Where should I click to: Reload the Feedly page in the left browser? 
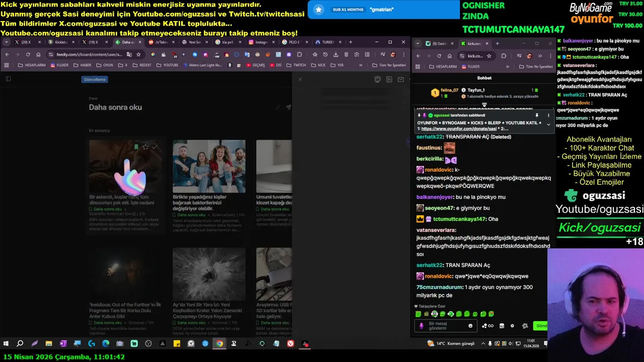(28, 54)
